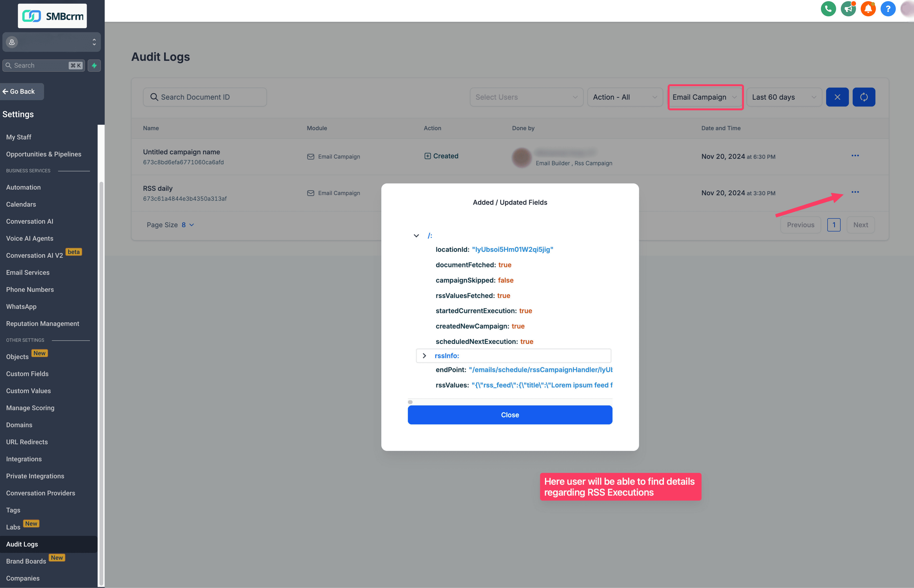Click the Go Back button
This screenshot has height=588, width=914.
pos(22,92)
